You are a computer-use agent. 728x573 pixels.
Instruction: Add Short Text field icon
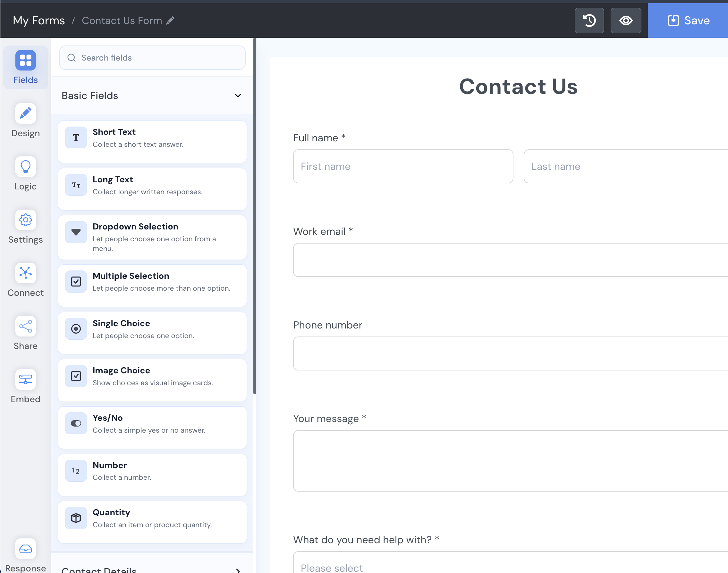76,137
